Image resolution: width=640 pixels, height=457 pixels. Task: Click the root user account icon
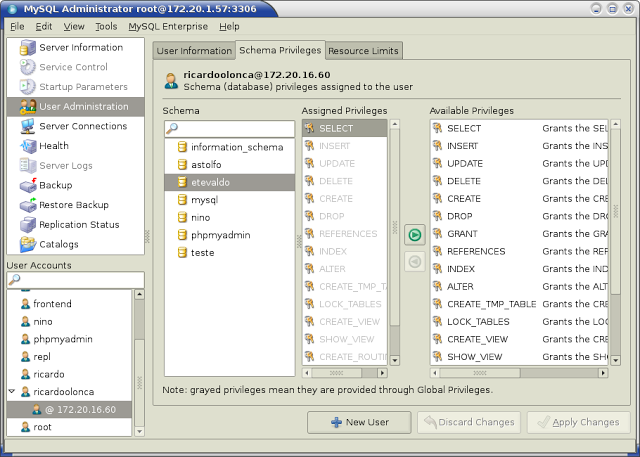click(x=25, y=427)
